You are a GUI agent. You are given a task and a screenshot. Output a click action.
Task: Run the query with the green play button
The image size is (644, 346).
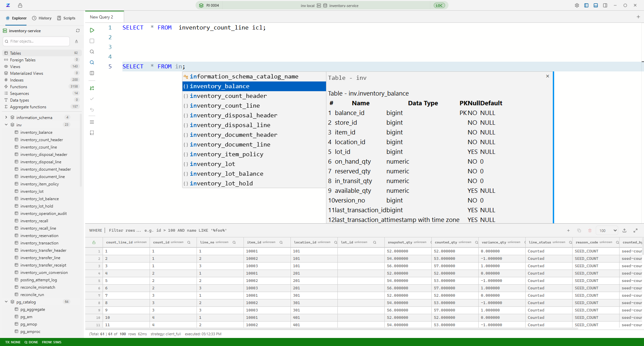[92, 30]
